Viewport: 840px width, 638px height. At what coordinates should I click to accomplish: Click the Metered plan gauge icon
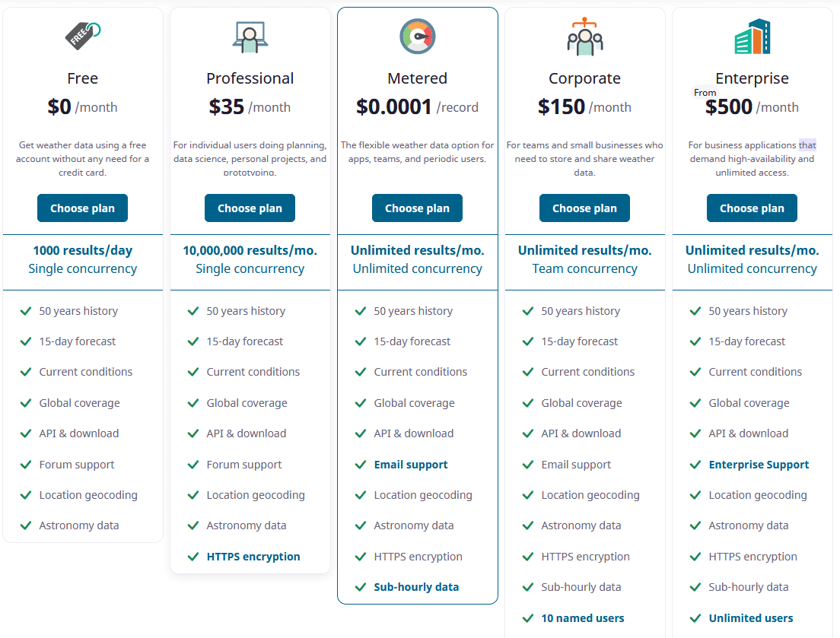pos(417,37)
